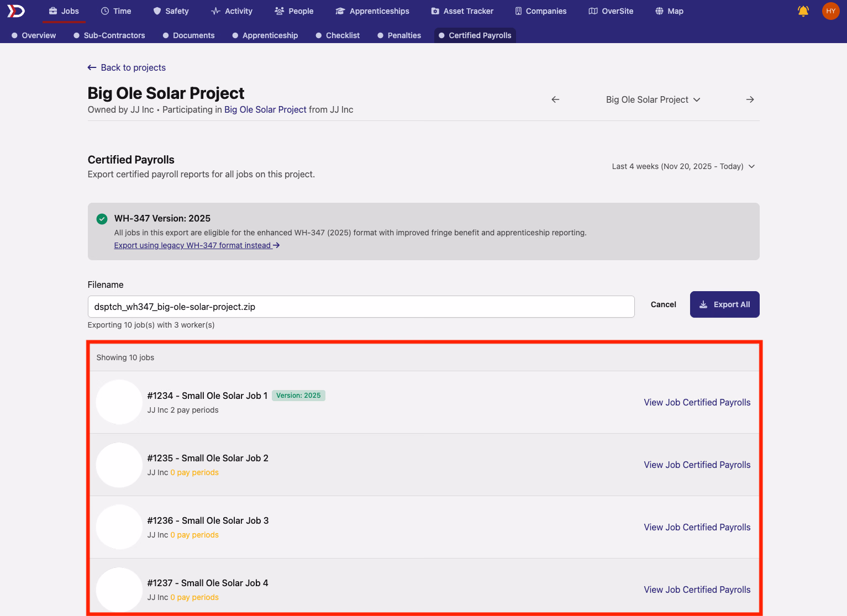Screen dimensions: 847x616
Task: View Certified Payrolls for Small Ole Solar Job 2
Action: point(697,465)
